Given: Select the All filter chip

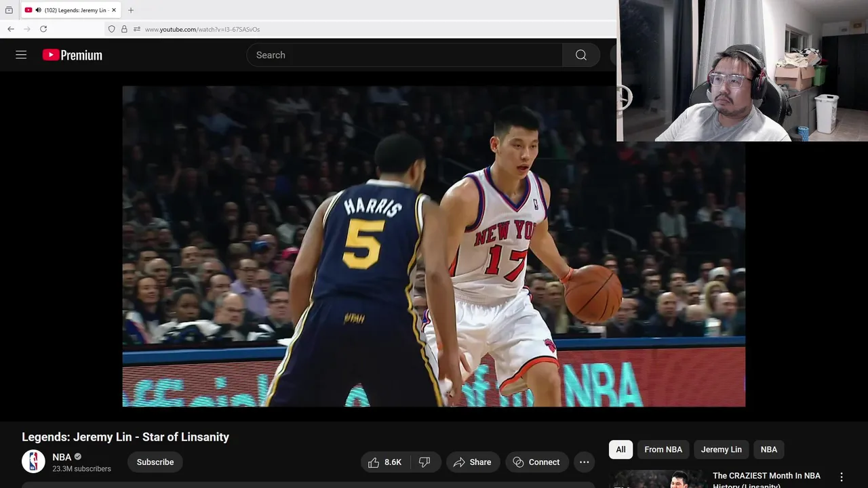Looking at the screenshot, I should 620,449.
